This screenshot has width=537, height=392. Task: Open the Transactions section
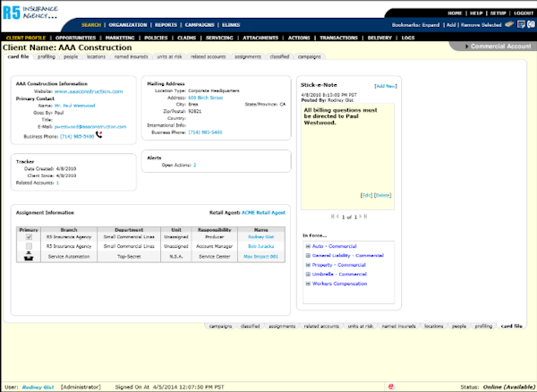[338, 38]
